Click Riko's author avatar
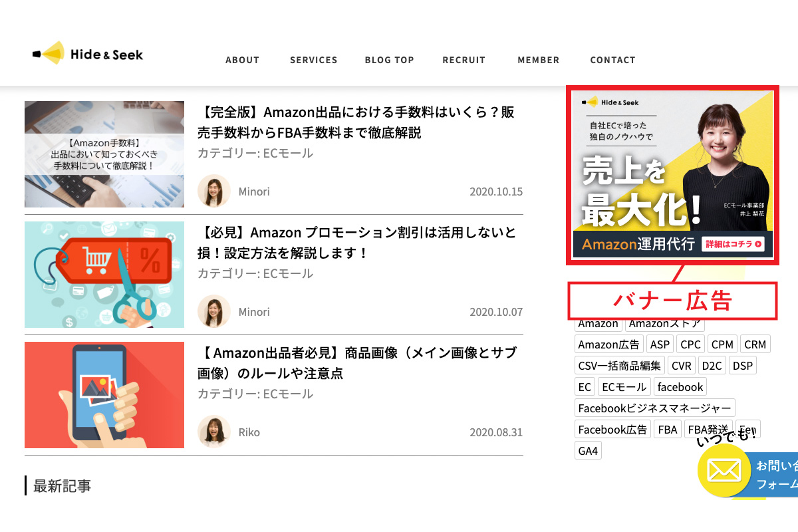The image size is (798, 532). [x=214, y=432]
